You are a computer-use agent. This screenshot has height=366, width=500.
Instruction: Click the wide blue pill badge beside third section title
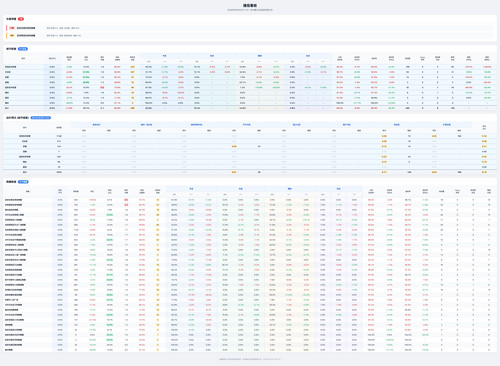tap(41, 118)
